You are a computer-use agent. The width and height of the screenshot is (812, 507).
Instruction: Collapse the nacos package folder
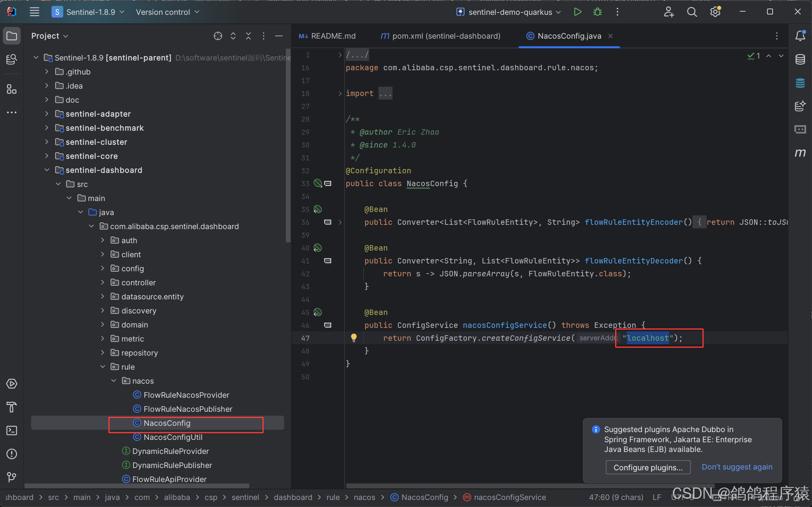(x=114, y=381)
